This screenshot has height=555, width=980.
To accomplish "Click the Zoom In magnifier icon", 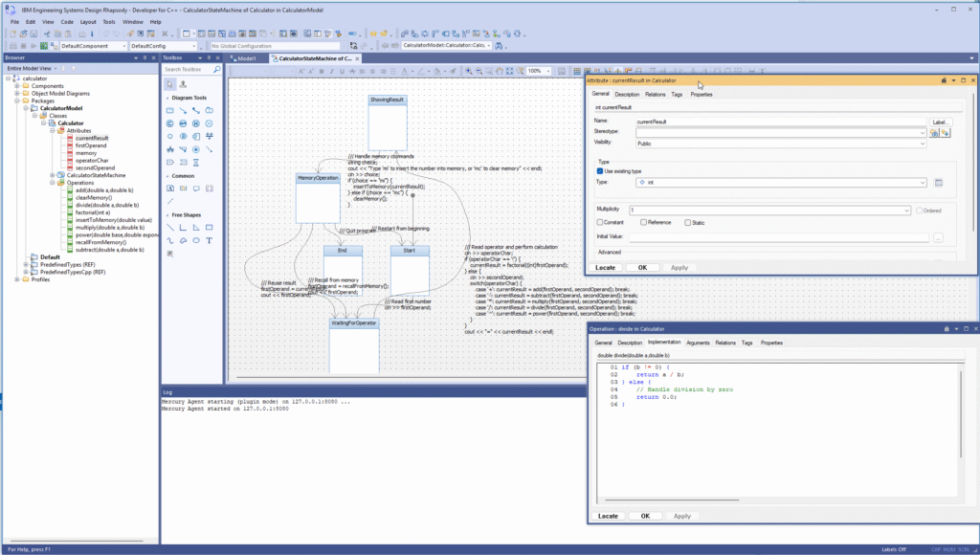I will pyautogui.click(x=468, y=71).
